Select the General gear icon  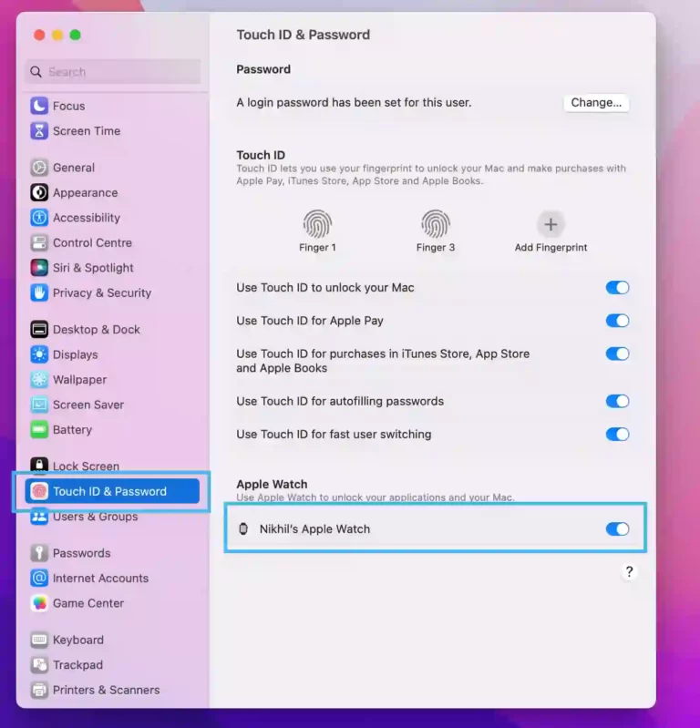point(39,168)
